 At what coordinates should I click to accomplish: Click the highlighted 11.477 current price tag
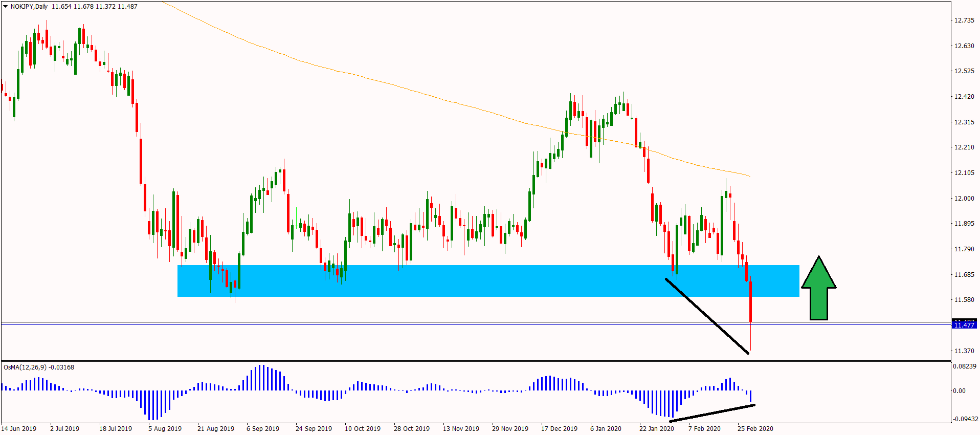tap(964, 325)
